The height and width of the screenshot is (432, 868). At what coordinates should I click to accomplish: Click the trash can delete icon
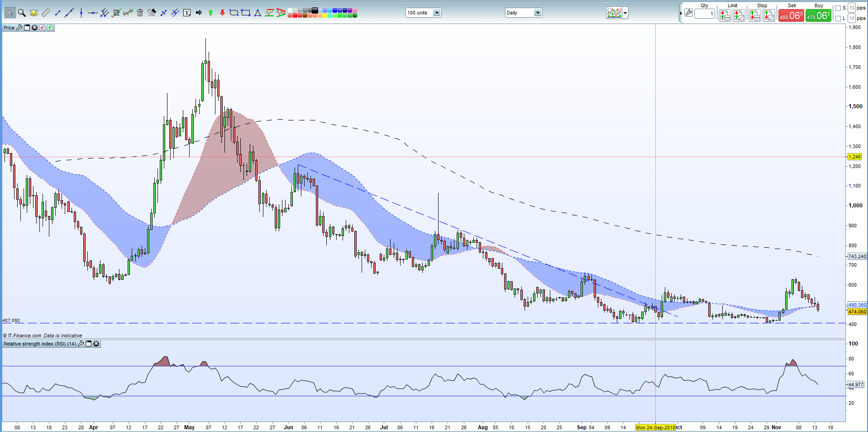pyautogui.click(x=140, y=13)
